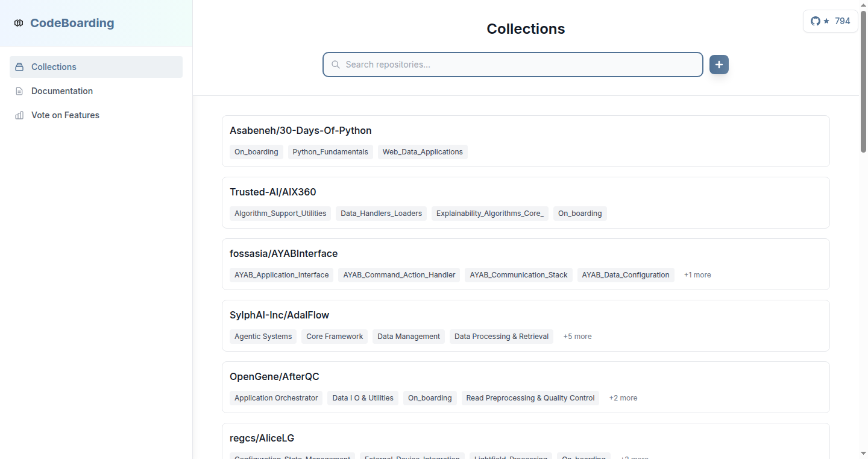Select the Data Management tag

point(409,337)
